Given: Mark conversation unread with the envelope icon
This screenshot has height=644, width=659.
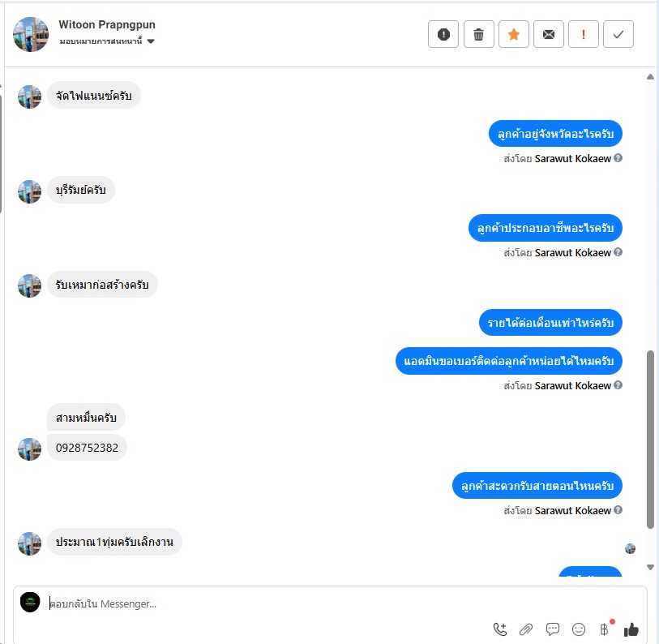Looking at the screenshot, I should tap(549, 34).
